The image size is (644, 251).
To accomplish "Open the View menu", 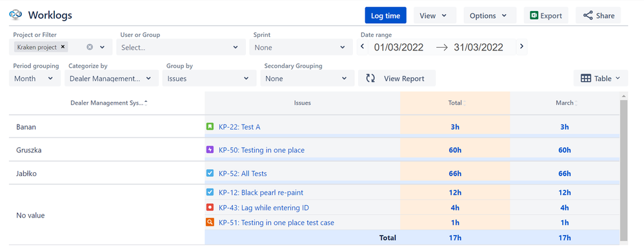I will [x=434, y=15].
